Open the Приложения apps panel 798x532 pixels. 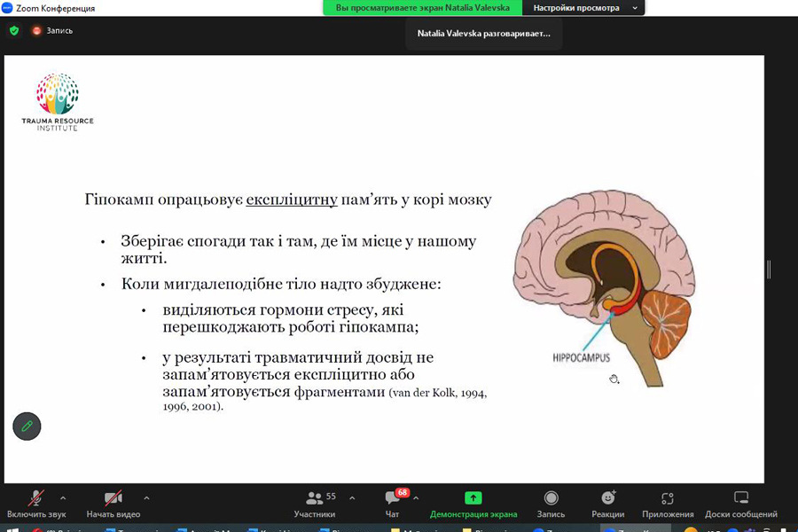[668, 504]
